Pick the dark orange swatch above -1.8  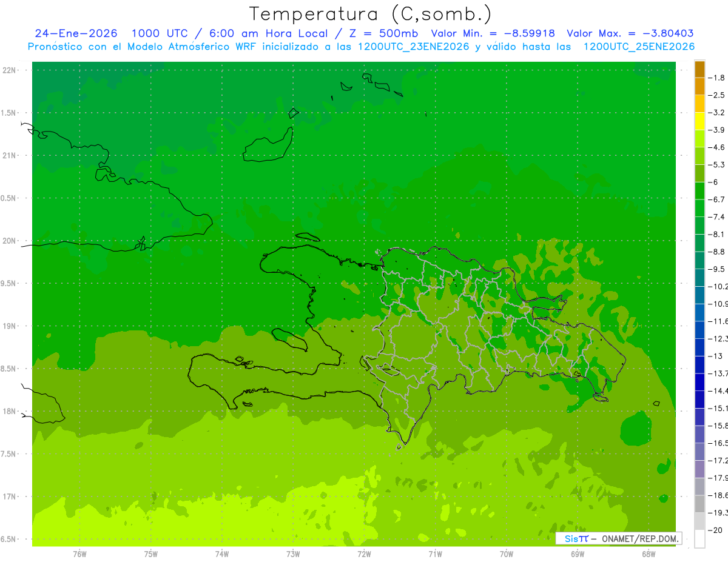(x=699, y=70)
